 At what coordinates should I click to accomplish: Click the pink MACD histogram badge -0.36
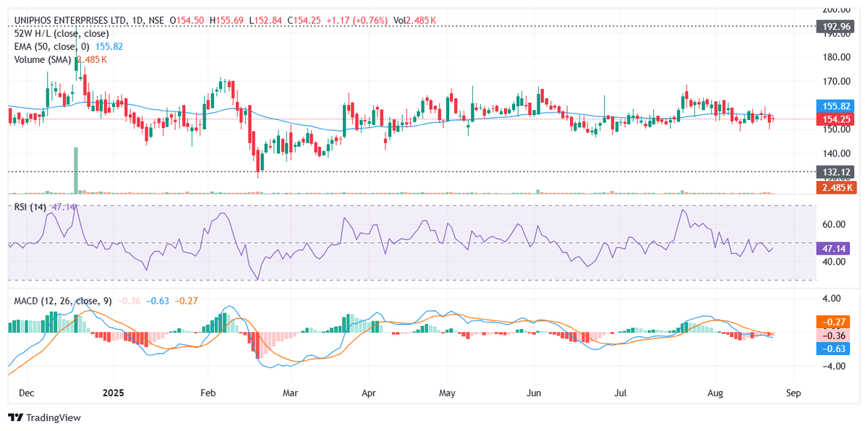click(833, 336)
